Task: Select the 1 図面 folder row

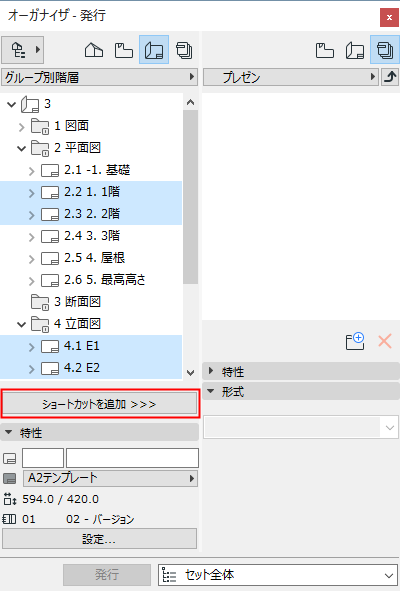Action: pos(91,126)
